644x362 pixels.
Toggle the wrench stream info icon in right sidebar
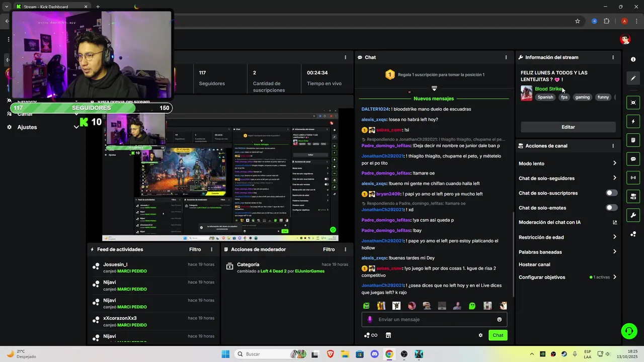click(x=633, y=215)
